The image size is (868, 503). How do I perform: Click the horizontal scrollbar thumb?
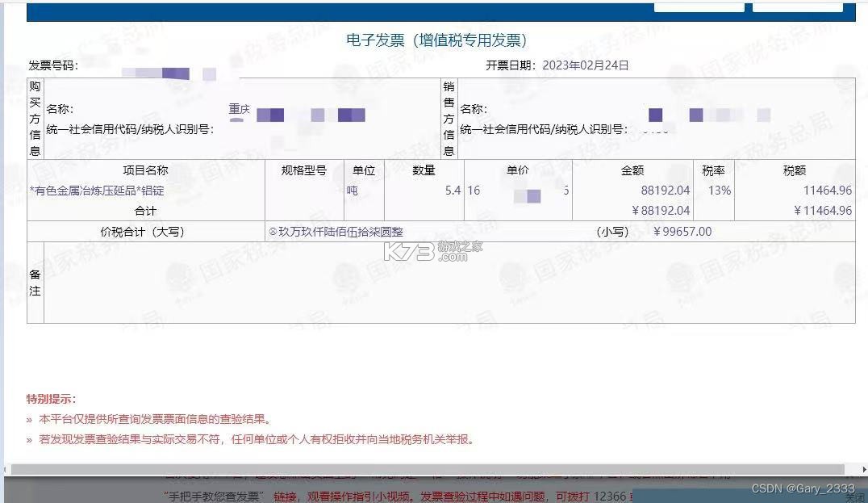(x=428, y=470)
